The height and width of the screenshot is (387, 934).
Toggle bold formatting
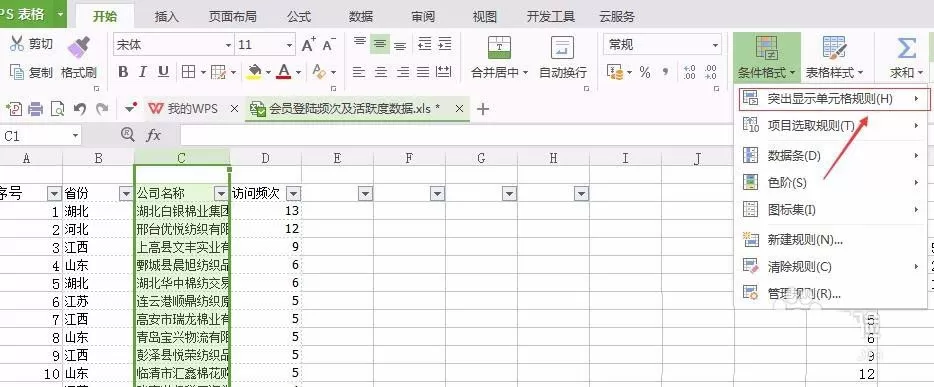[123, 72]
